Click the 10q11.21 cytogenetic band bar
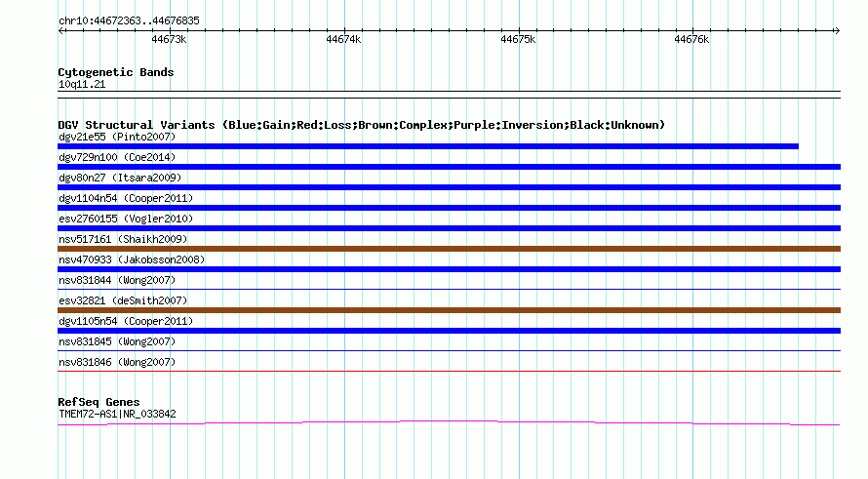868x479 pixels. [x=449, y=95]
